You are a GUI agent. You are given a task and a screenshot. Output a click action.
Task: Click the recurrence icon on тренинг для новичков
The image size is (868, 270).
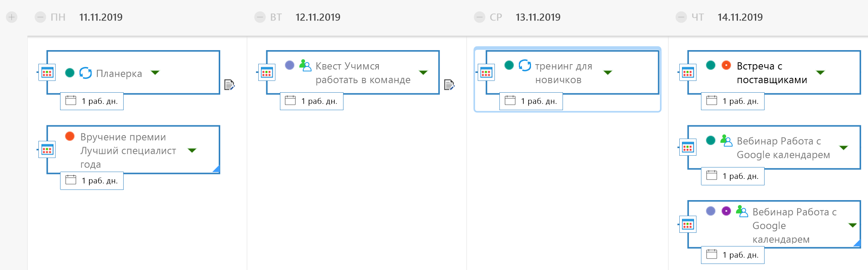point(525,65)
